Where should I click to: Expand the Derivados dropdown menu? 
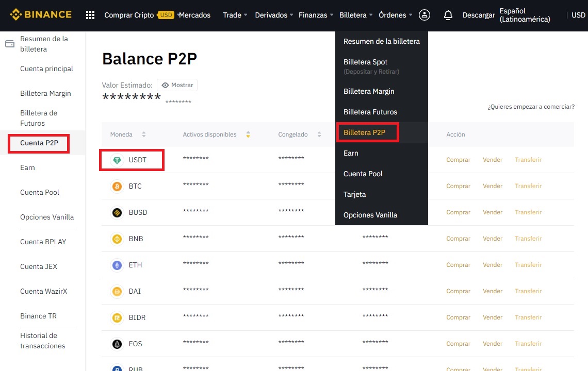click(x=274, y=15)
